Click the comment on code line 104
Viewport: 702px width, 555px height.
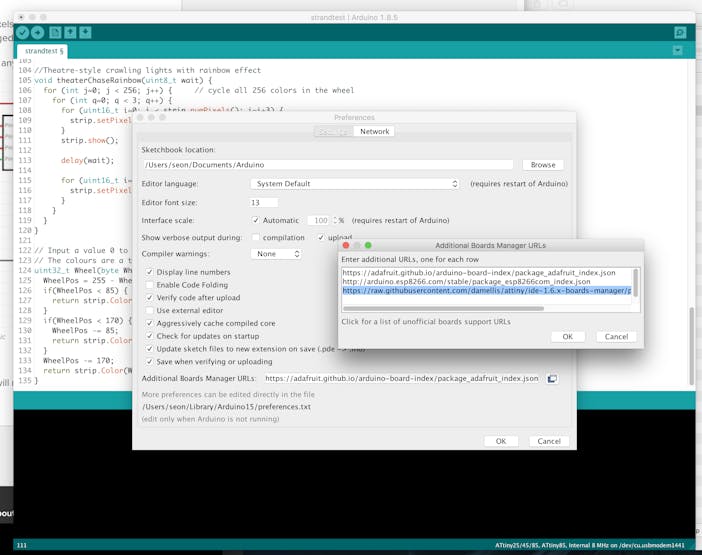[x=147, y=70]
